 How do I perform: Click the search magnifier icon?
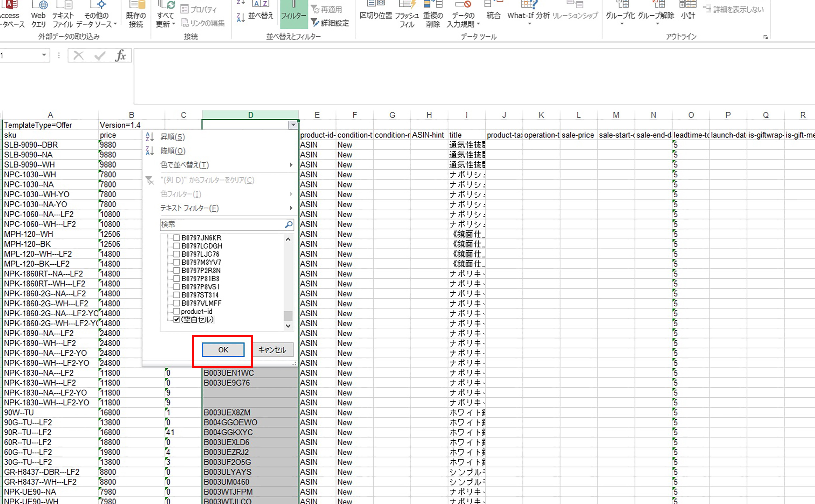(289, 224)
